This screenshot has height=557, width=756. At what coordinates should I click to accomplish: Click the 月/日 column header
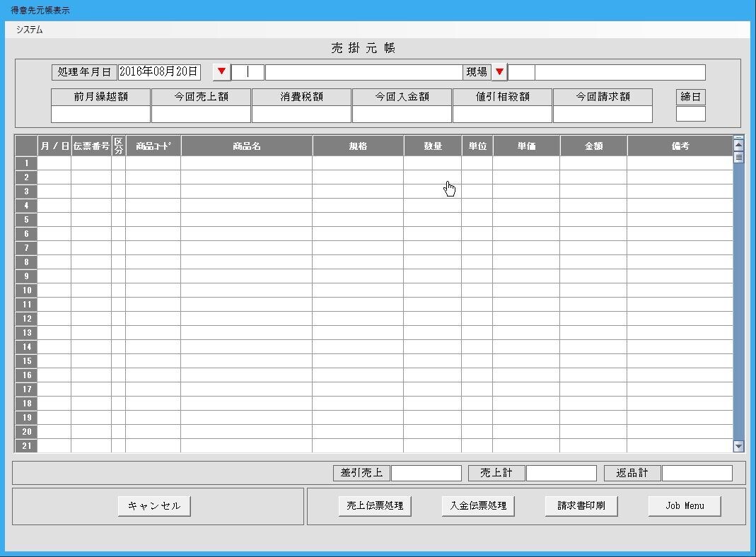point(54,146)
